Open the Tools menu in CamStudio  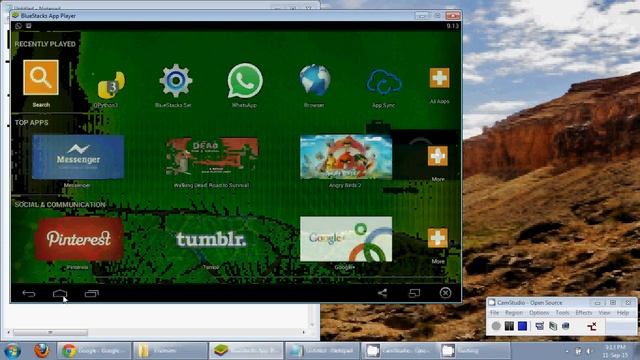pos(562,313)
